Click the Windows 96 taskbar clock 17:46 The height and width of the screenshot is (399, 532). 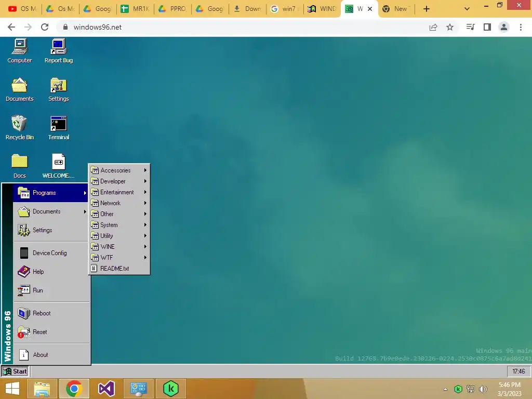(518, 371)
